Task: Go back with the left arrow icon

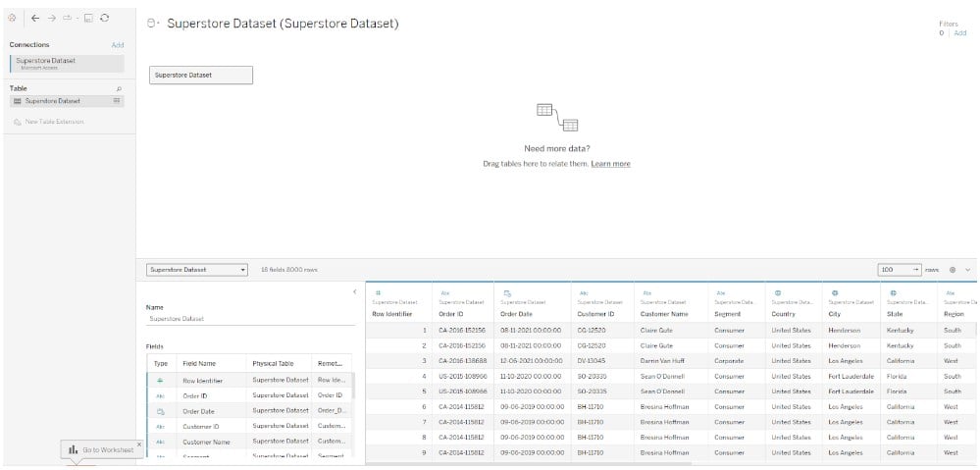Action: coord(35,19)
